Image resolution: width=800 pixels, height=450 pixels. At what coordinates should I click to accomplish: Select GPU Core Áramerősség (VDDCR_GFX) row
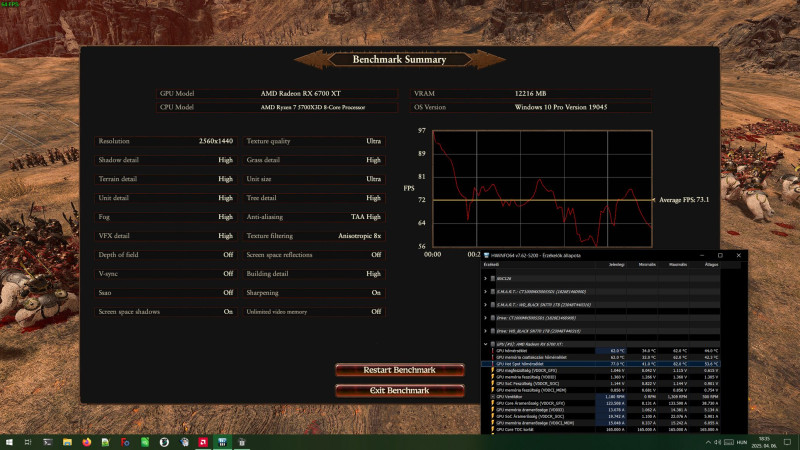coord(601,403)
